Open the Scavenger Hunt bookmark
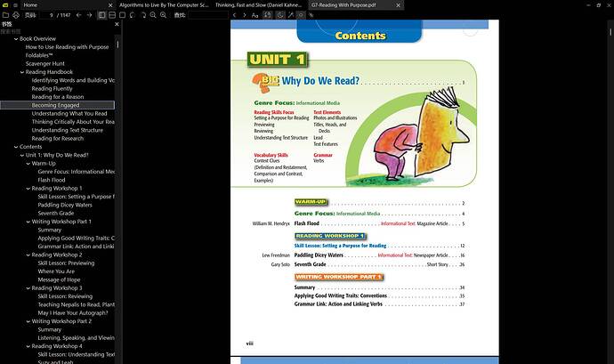Screen dimensions: 614x364 45,64
